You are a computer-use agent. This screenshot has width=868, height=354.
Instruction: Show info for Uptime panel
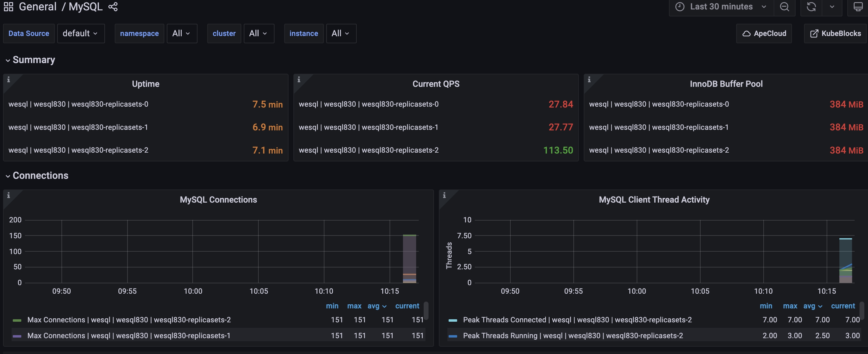9,80
